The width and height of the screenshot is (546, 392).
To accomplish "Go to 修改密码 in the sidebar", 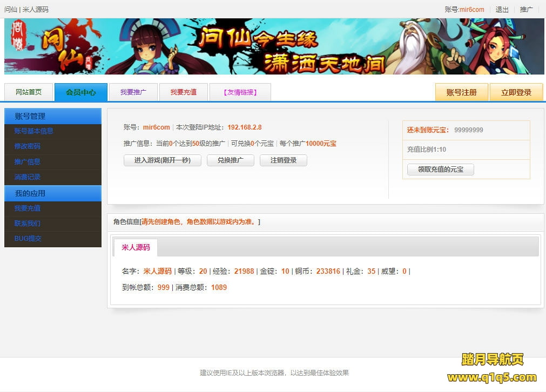I will [x=27, y=146].
